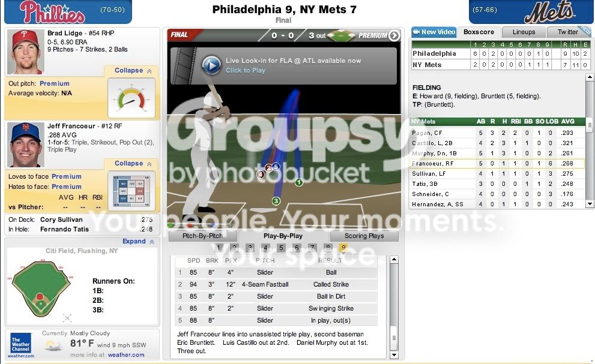Play the Live Look-in video
Screen dimensions: 595x364
click(211, 65)
